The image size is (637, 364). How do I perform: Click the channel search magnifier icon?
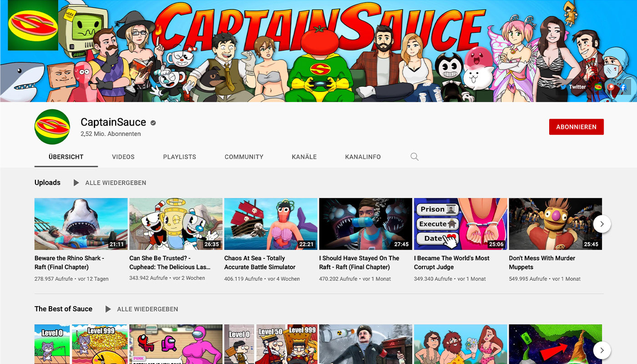tap(414, 157)
